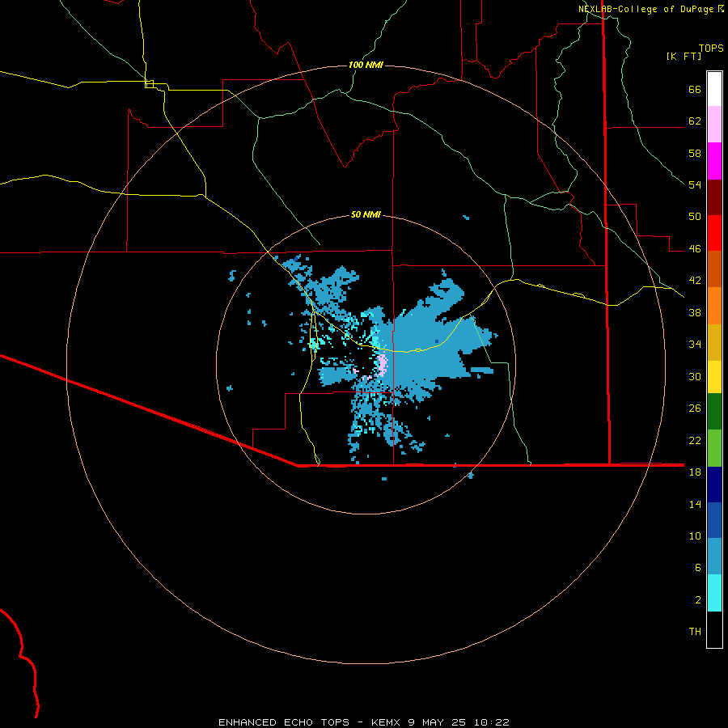This screenshot has height=728, width=728.
Task: Click the "30" legend value
Action: (x=695, y=376)
